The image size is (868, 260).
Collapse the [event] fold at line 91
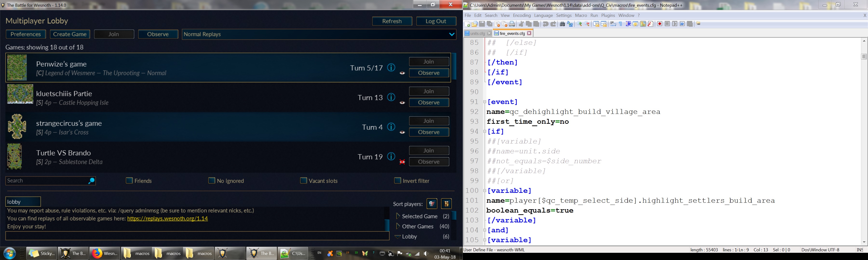[x=485, y=102]
